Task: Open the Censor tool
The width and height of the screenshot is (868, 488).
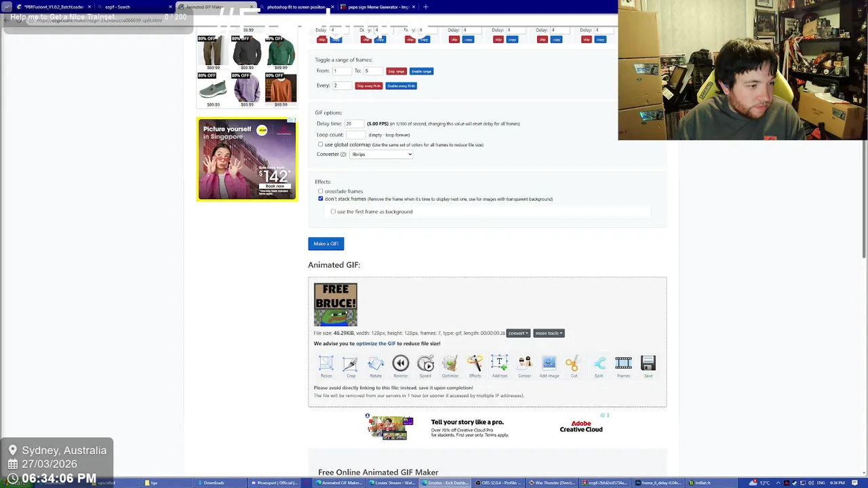Action: pos(524,367)
